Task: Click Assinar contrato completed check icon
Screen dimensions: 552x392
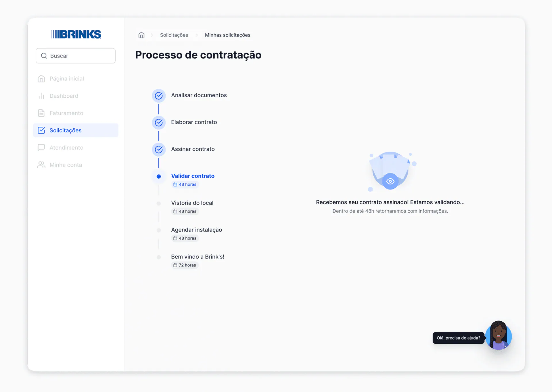Action: coord(159,150)
